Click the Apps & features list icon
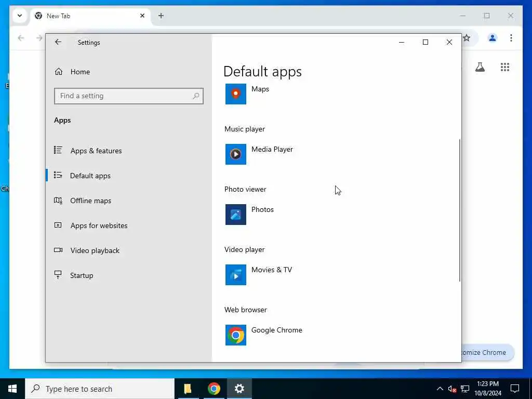This screenshot has width=532, height=399. point(58,150)
